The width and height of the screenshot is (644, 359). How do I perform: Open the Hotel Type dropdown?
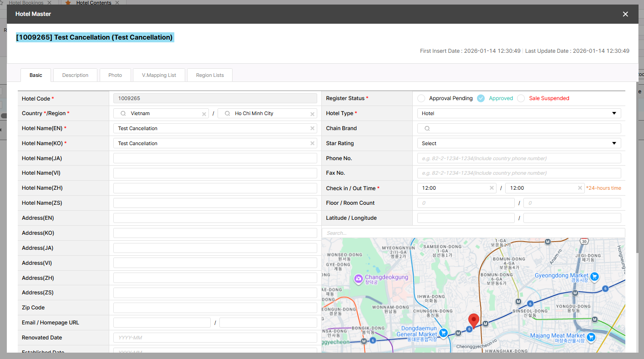[x=519, y=113]
